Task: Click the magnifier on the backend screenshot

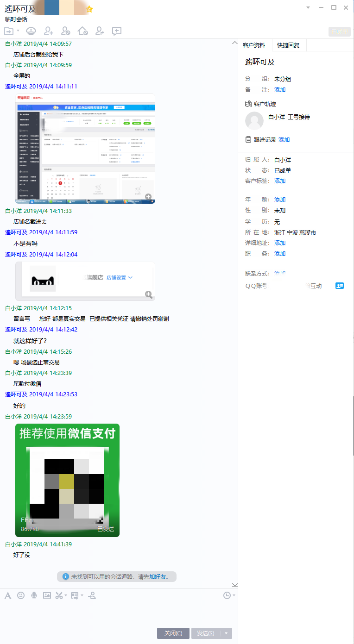Action: click(x=148, y=197)
